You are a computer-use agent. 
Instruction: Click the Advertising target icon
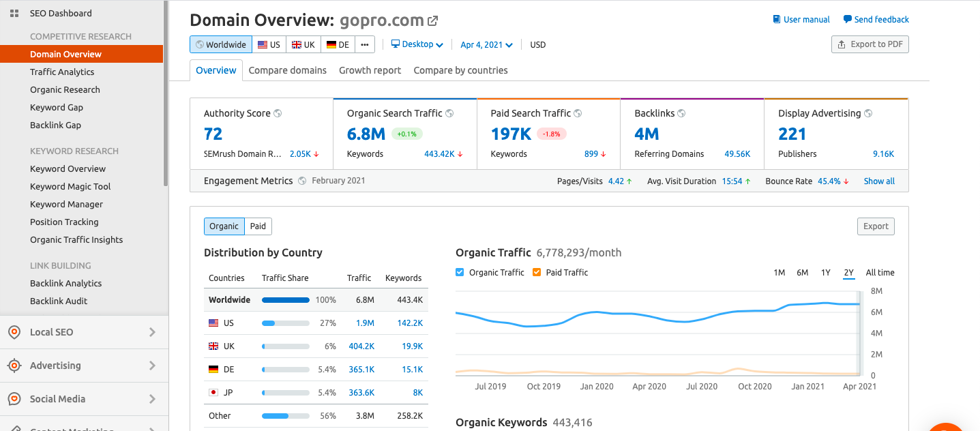[14, 366]
